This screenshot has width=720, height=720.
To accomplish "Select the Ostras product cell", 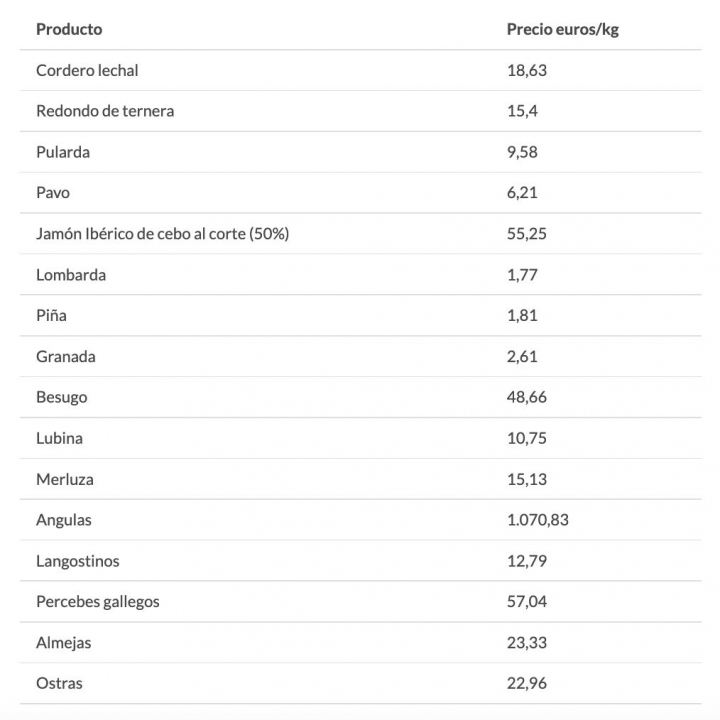I will point(60,683).
